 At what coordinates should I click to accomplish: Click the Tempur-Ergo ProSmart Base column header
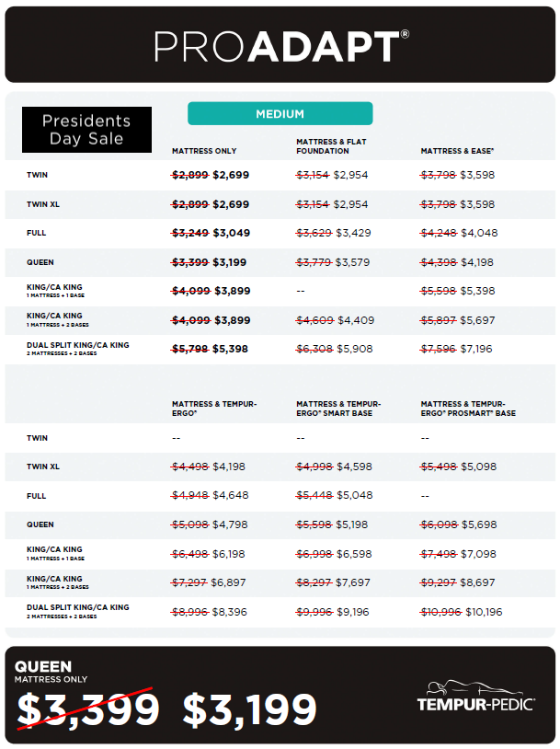468,409
